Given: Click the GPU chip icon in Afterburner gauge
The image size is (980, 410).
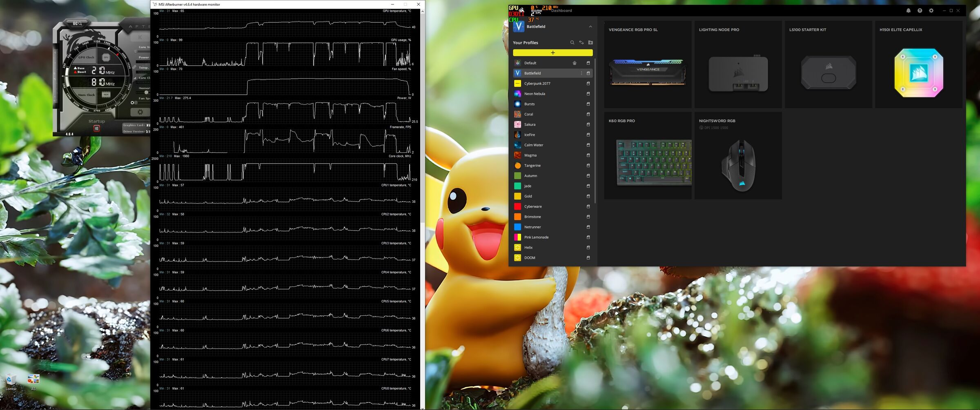Looking at the screenshot, I should (x=106, y=57).
